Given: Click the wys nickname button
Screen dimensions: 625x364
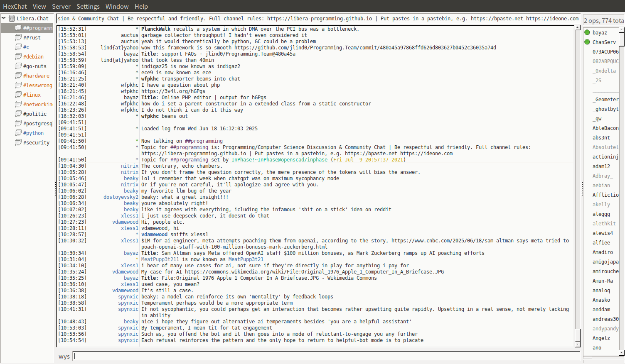Looking at the screenshot, I should point(64,357).
